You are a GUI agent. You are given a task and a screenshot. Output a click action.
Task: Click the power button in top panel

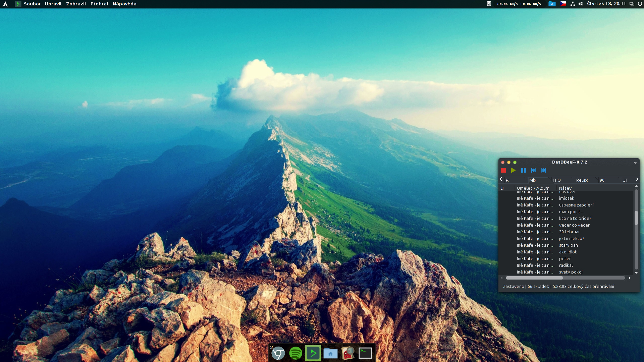coord(640,4)
